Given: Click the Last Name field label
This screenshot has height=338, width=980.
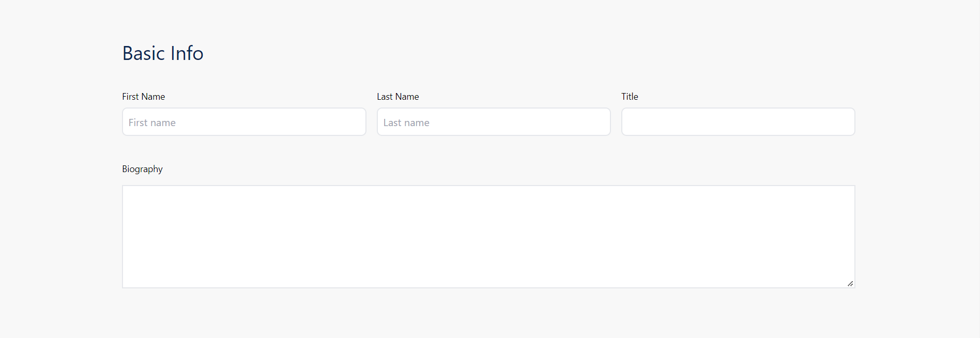Looking at the screenshot, I should click(x=397, y=96).
